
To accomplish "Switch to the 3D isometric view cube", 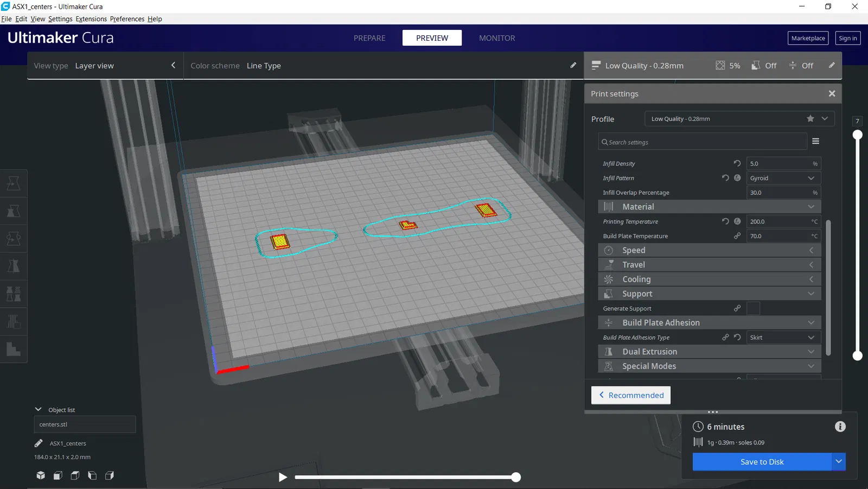I will point(41,475).
